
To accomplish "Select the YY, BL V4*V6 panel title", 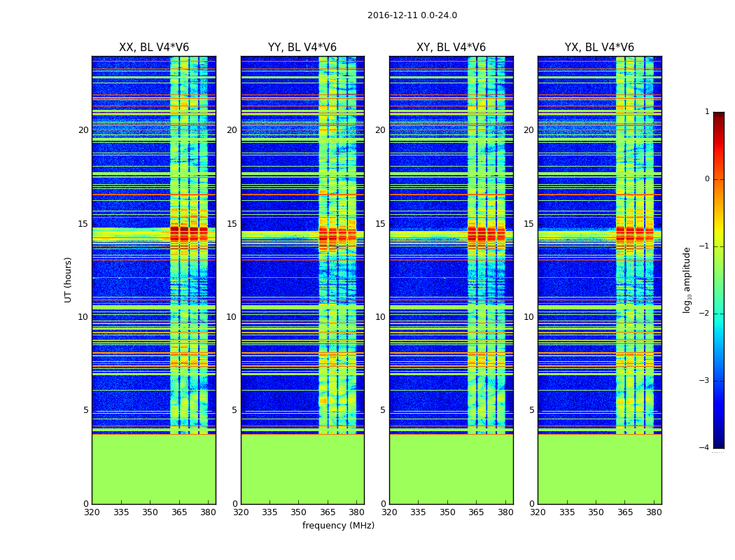I will 302,48.
